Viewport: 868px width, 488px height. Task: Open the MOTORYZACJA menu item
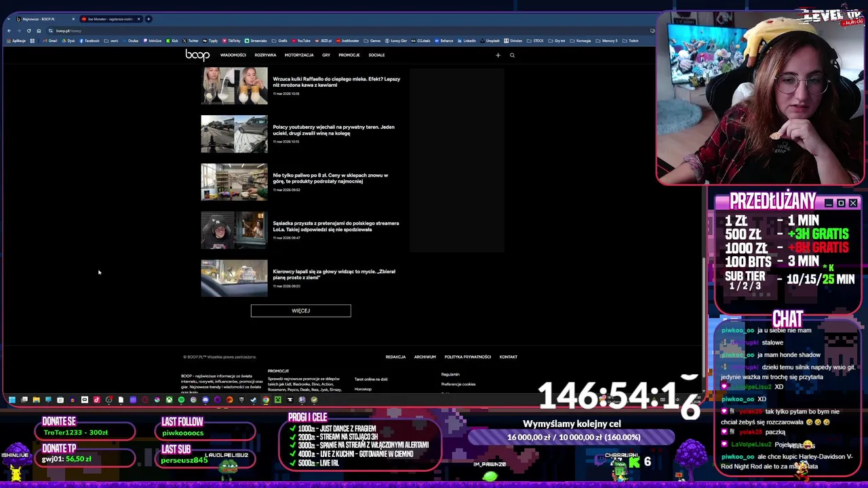299,55
